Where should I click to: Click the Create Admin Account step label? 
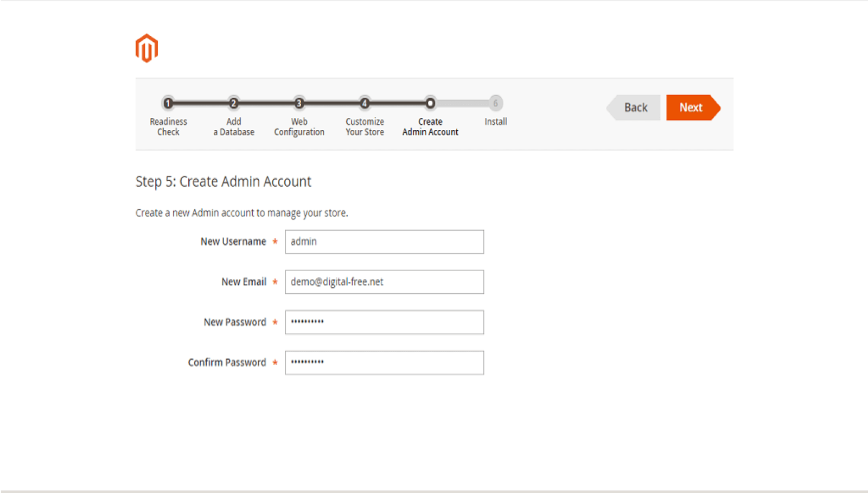(x=430, y=127)
